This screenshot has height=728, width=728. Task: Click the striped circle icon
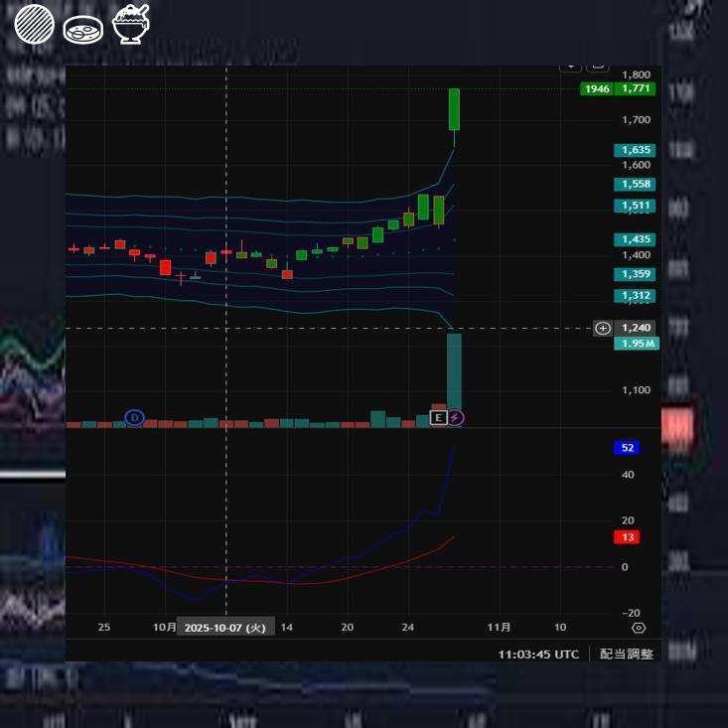(x=35, y=24)
